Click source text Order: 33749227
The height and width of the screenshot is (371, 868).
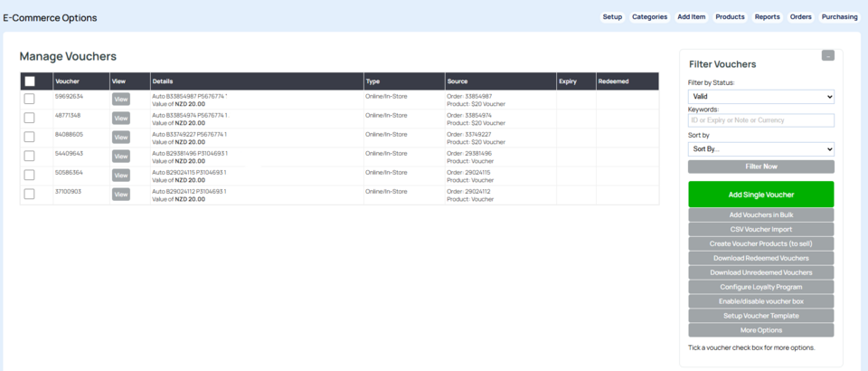[469, 134]
